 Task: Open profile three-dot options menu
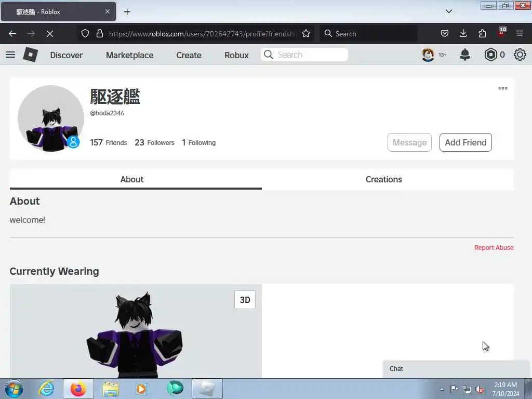click(503, 88)
